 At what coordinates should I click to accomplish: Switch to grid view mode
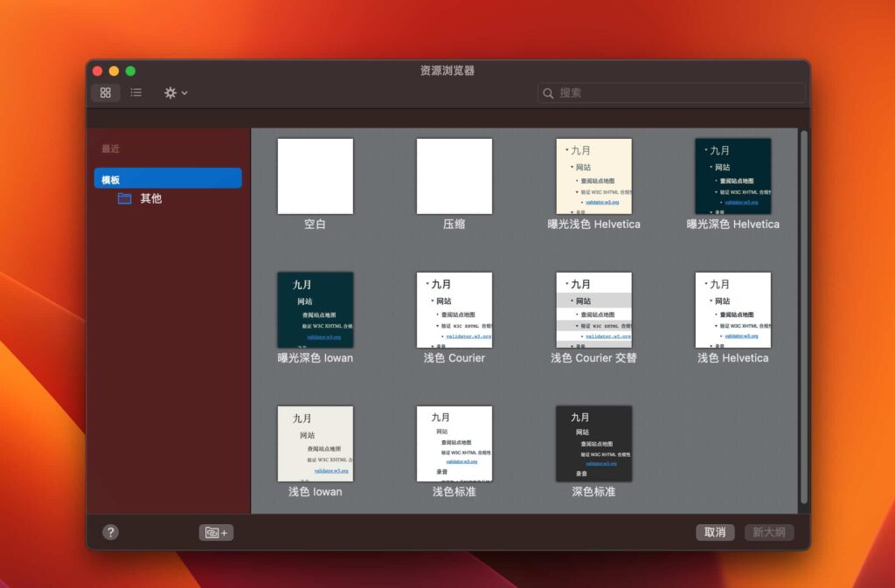104,93
